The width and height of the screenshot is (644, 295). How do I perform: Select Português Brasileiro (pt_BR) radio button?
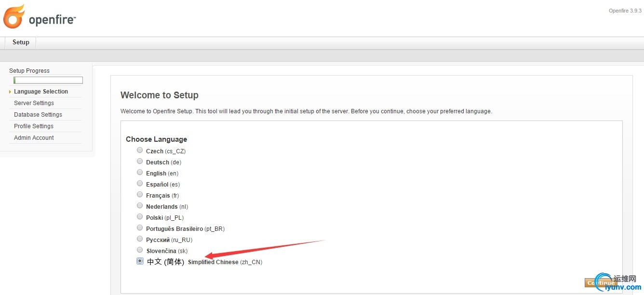(x=140, y=228)
